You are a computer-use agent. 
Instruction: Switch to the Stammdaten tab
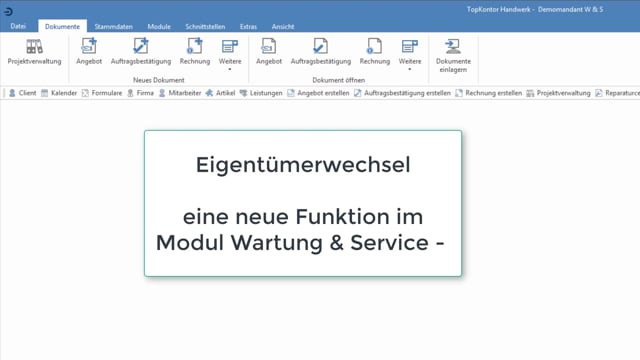(113, 27)
